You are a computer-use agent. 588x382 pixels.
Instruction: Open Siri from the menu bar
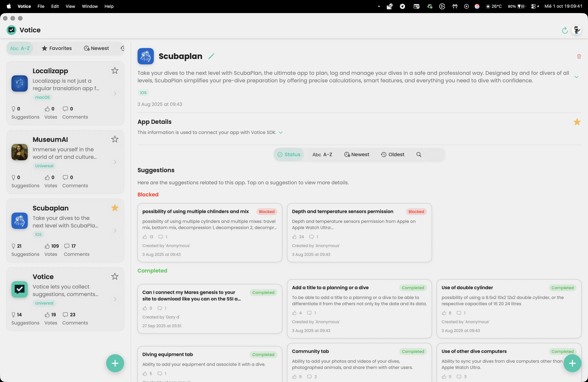point(477,6)
